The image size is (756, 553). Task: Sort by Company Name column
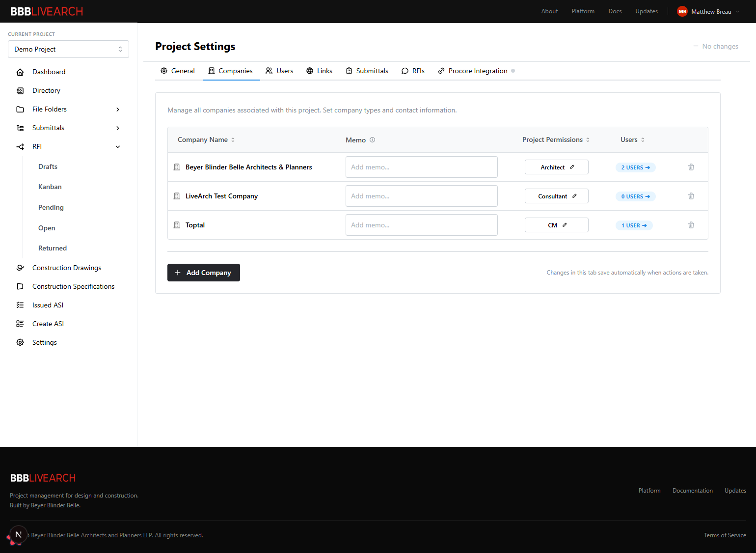point(206,140)
